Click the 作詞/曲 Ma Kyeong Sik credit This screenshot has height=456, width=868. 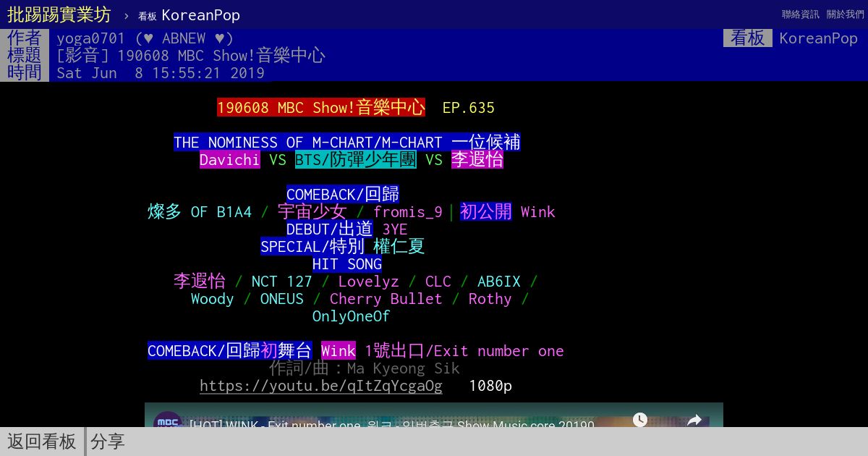[365, 368]
